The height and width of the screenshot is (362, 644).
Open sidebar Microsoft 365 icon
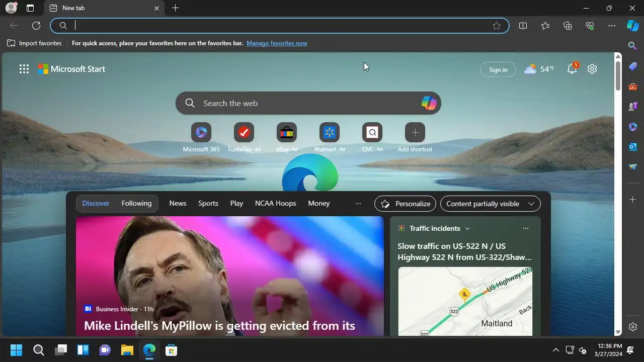coord(633,127)
